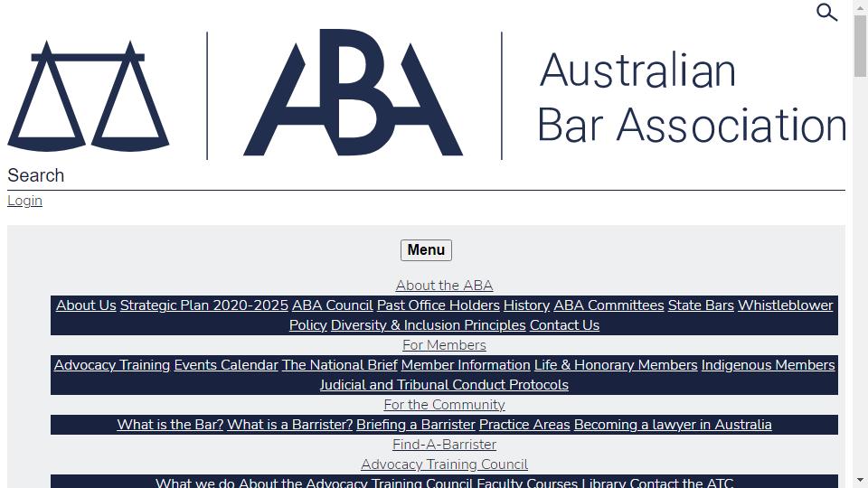Click into the Search input field
The image size is (868, 488).
point(426,176)
